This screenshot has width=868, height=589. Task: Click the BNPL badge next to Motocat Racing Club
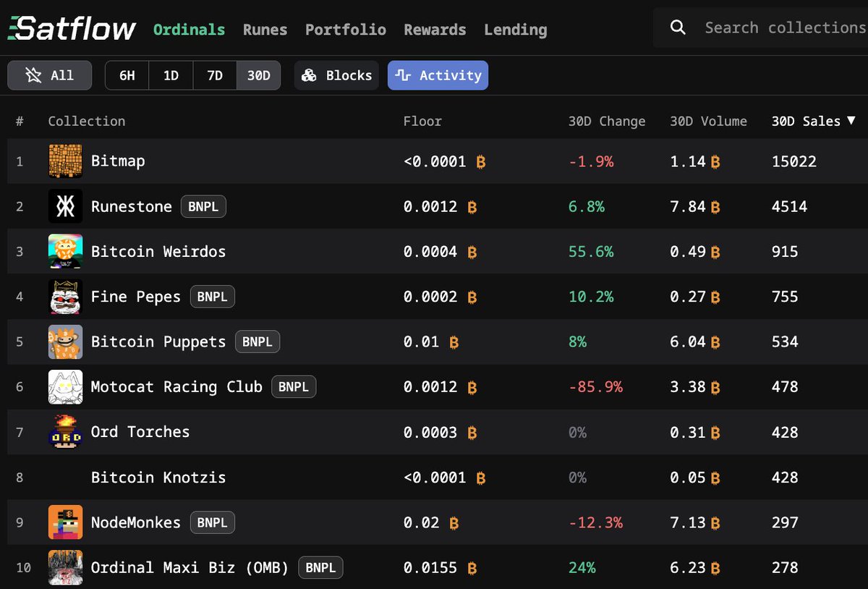[x=294, y=386]
